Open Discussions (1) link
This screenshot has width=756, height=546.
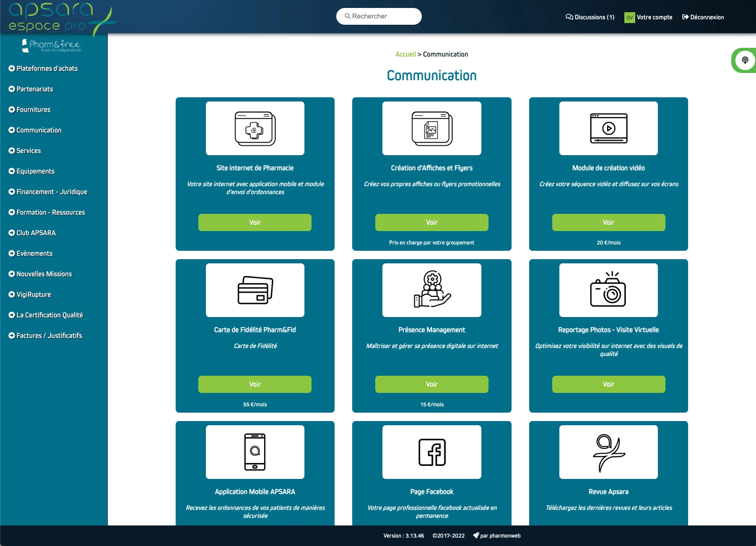(590, 17)
